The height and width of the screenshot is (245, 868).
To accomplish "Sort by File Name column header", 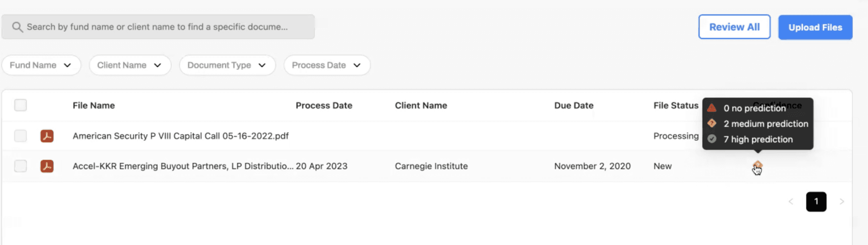I will [x=94, y=106].
